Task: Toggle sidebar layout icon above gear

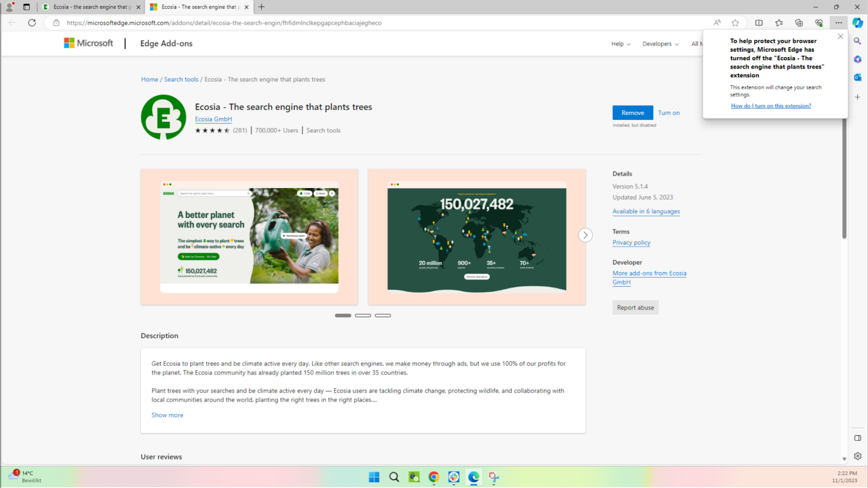Action: point(858,438)
